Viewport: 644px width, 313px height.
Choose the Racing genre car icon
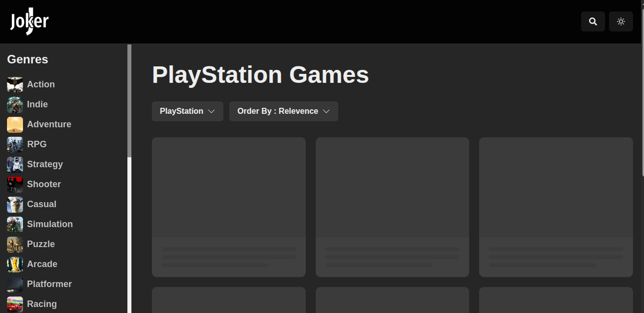point(14,304)
